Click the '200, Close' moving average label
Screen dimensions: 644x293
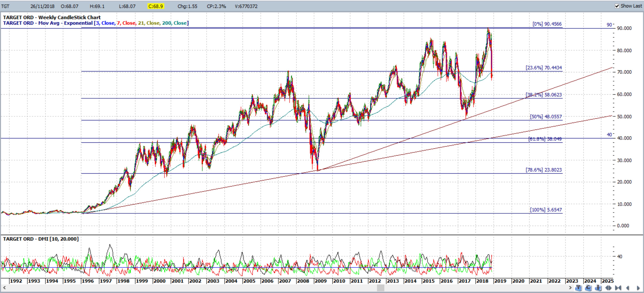[x=174, y=23]
